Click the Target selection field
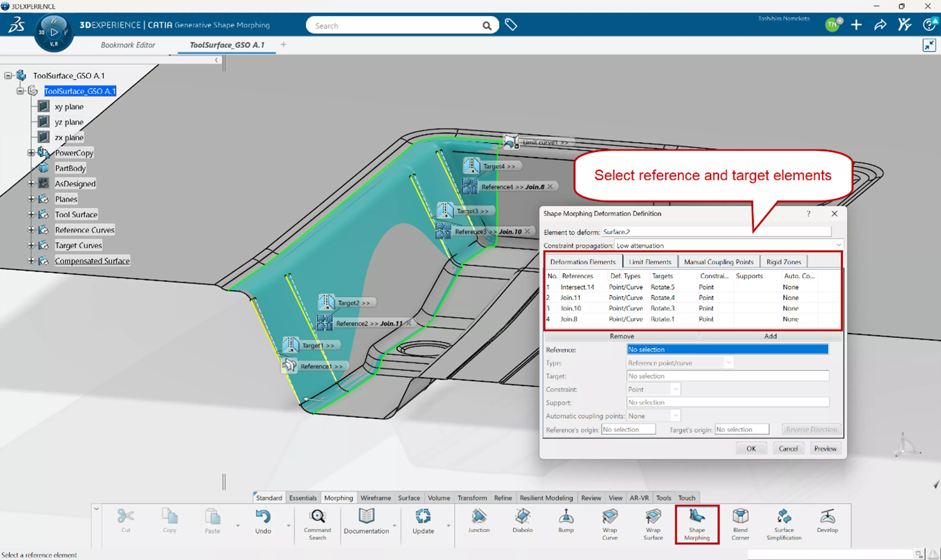This screenshot has width=941, height=560. (727, 376)
